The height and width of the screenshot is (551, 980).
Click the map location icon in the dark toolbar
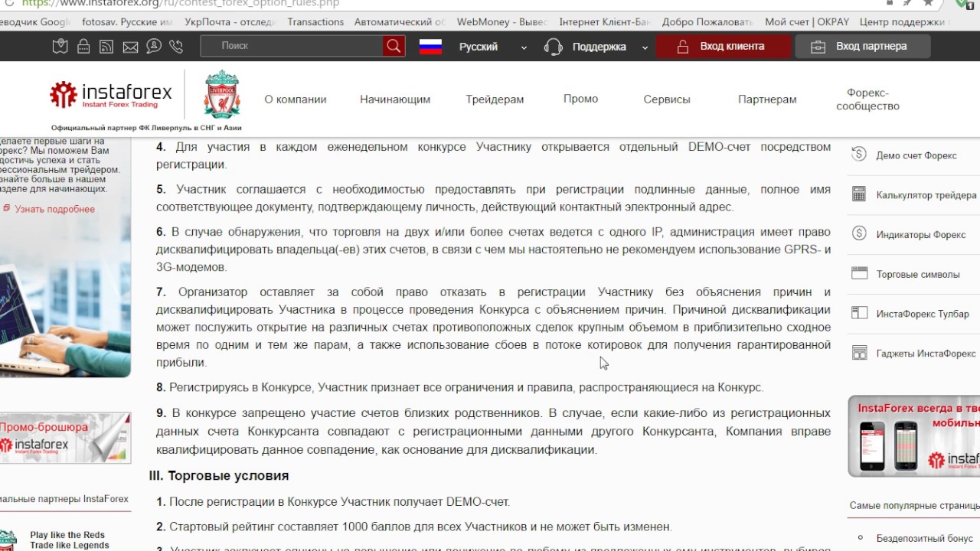tap(60, 47)
